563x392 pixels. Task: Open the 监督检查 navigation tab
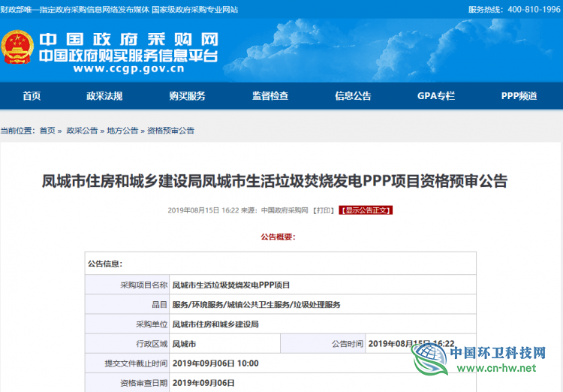[270, 96]
